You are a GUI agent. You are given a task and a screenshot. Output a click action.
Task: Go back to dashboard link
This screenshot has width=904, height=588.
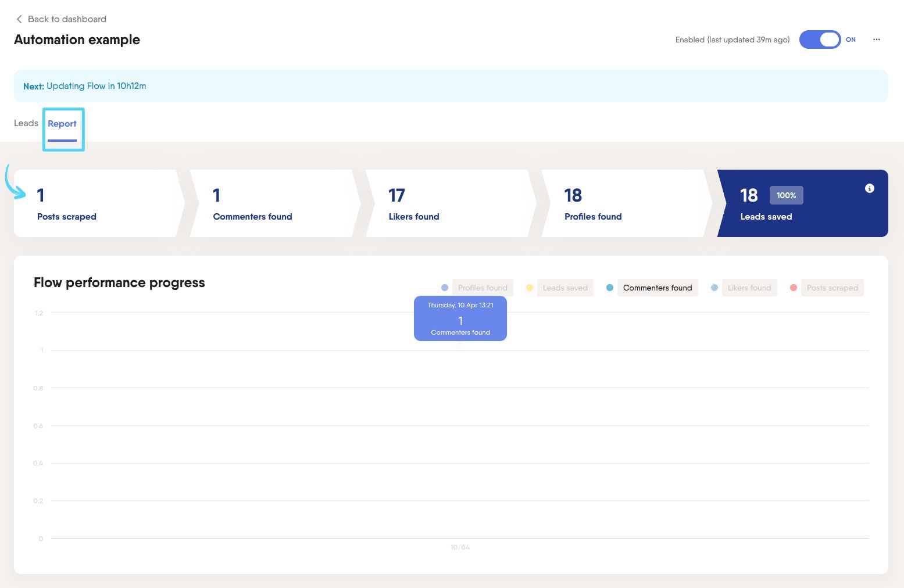pos(67,19)
